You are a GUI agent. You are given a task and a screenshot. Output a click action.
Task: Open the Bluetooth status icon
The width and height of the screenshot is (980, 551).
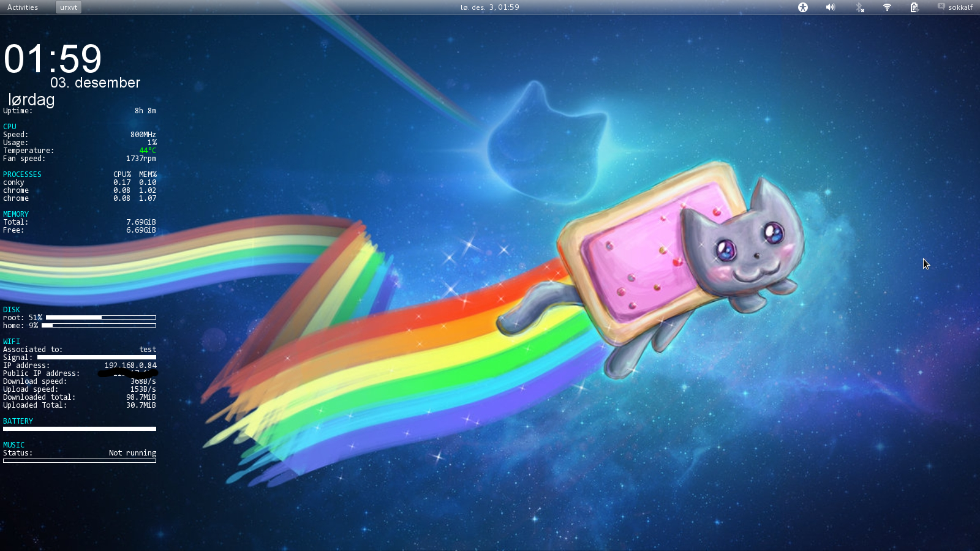859,7
